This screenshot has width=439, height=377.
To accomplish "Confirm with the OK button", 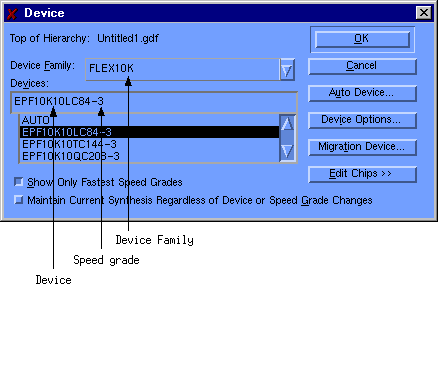I will click(x=362, y=39).
